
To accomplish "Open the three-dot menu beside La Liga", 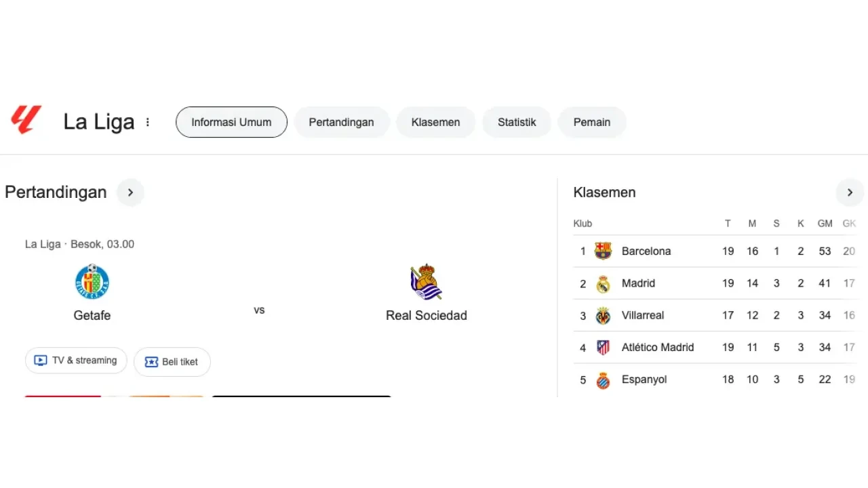I will (148, 123).
